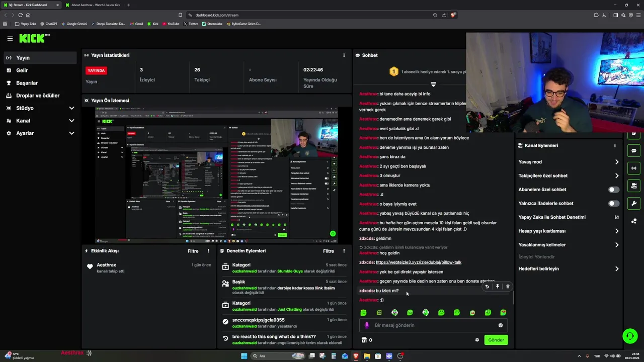Click the chat scroll-down arrow under gift banner
This screenshot has width=644, height=362.
pyautogui.click(x=433, y=84)
